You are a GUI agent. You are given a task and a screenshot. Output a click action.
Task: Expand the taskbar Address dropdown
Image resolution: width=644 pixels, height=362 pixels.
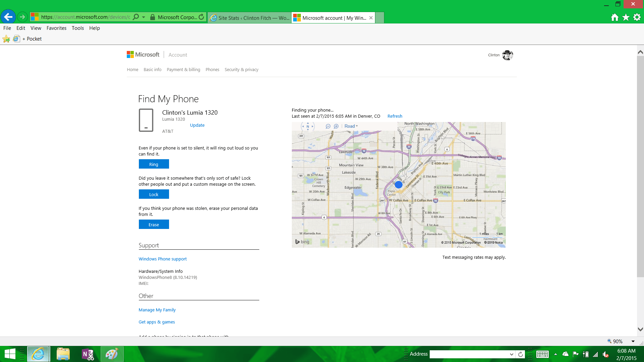pyautogui.click(x=512, y=354)
